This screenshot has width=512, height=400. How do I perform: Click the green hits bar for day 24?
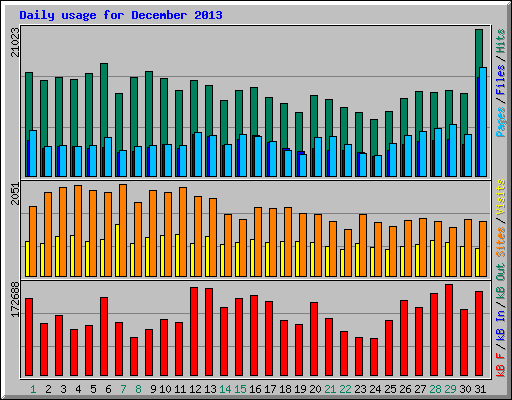[x=374, y=137]
